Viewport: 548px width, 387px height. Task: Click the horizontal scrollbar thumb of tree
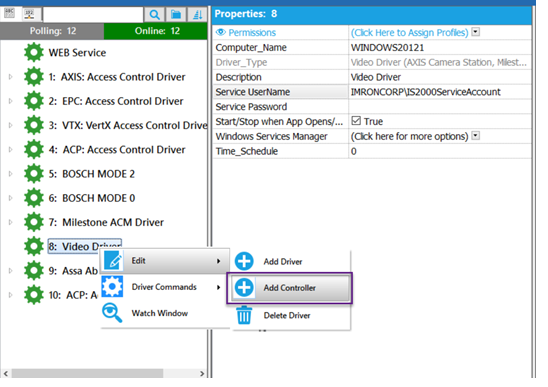point(87,373)
